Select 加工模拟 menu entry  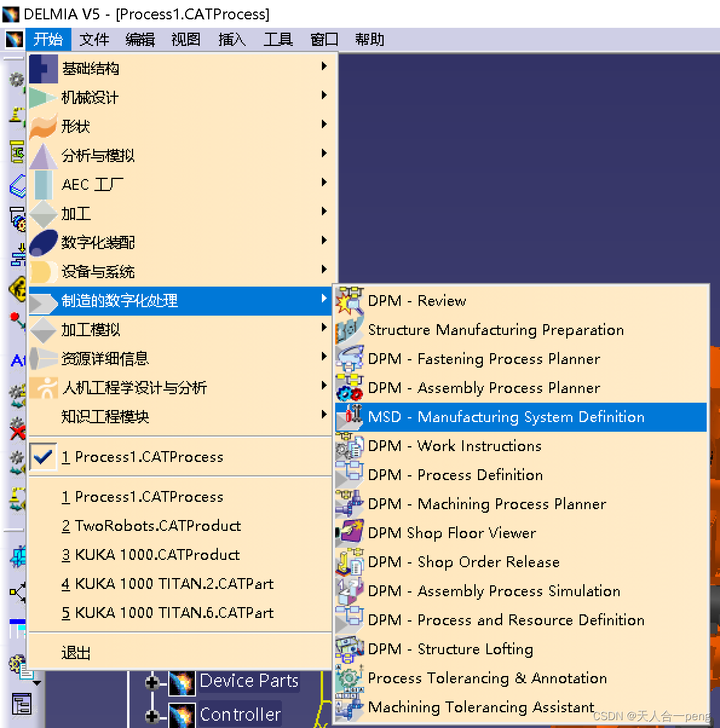[x=180, y=330]
